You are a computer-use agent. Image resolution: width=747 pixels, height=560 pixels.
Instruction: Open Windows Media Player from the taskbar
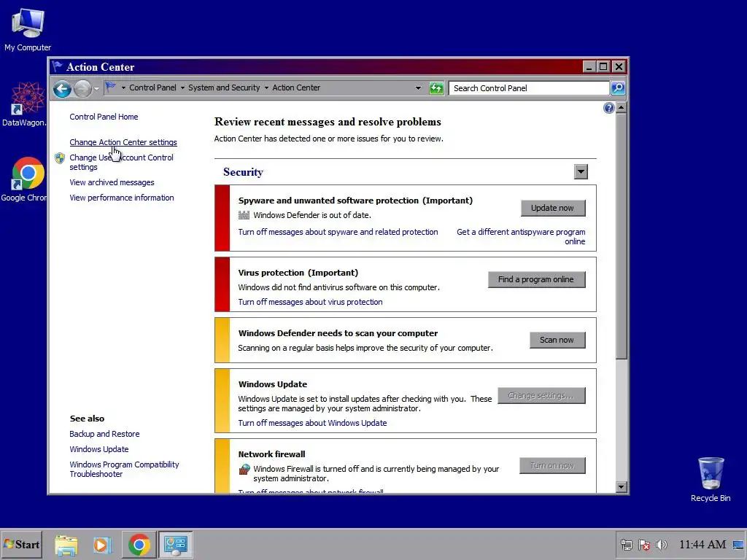click(x=102, y=545)
